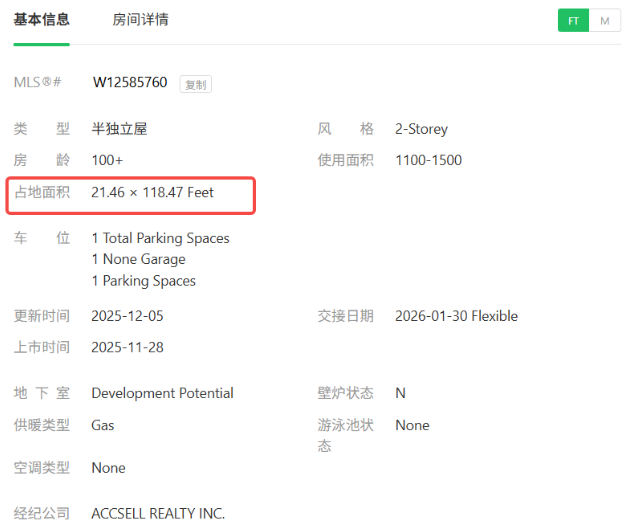
Task: Click the lot size 21.46 × 118.47 Feet
Action: click(152, 192)
